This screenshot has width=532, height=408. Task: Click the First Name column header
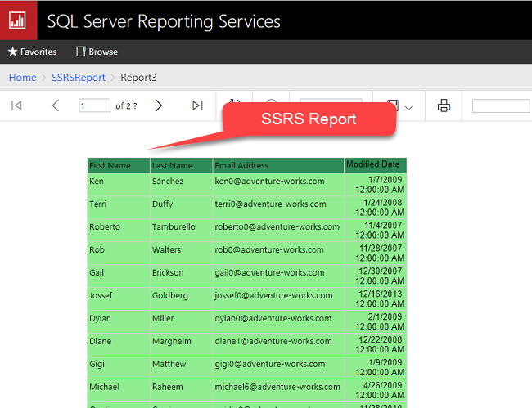119,165
